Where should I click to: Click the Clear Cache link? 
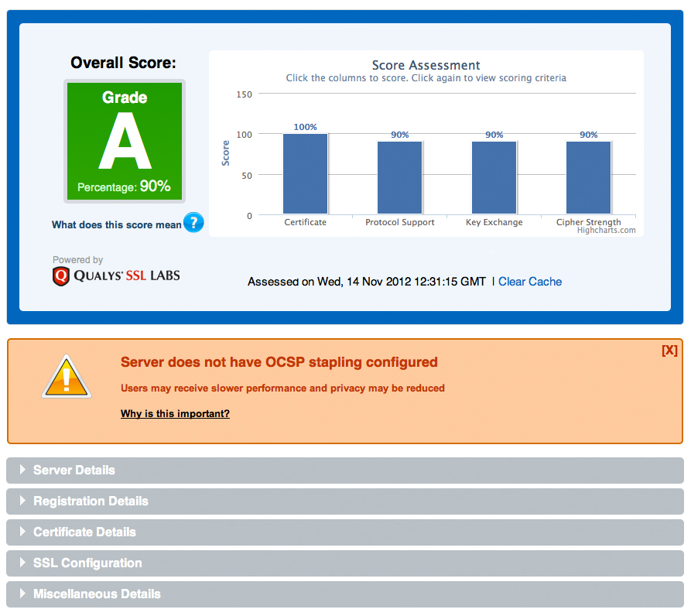pyautogui.click(x=530, y=282)
